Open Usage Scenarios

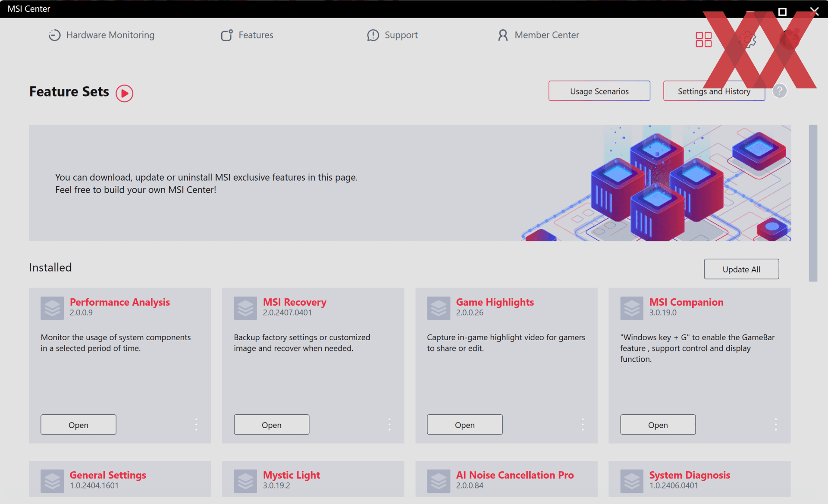point(599,91)
